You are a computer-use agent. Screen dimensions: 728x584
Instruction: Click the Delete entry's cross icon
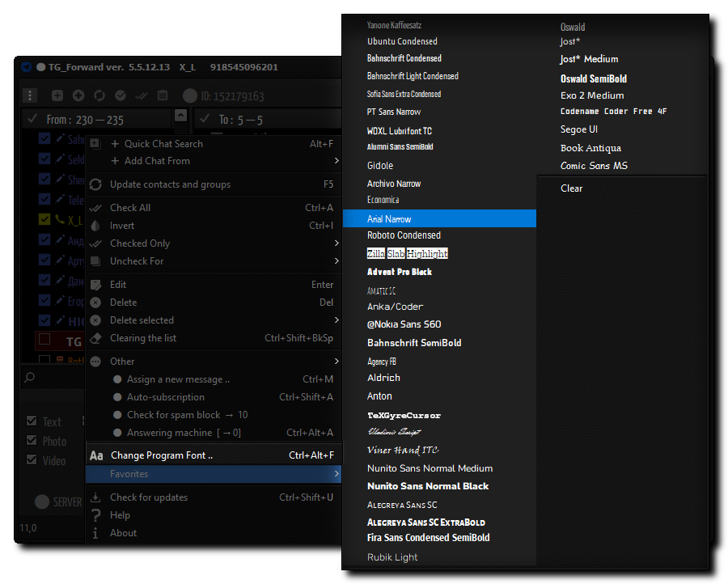point(95,303)
